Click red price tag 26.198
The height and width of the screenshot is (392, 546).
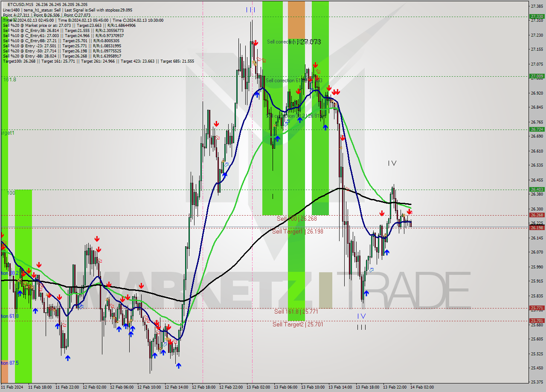click(537, 228)
